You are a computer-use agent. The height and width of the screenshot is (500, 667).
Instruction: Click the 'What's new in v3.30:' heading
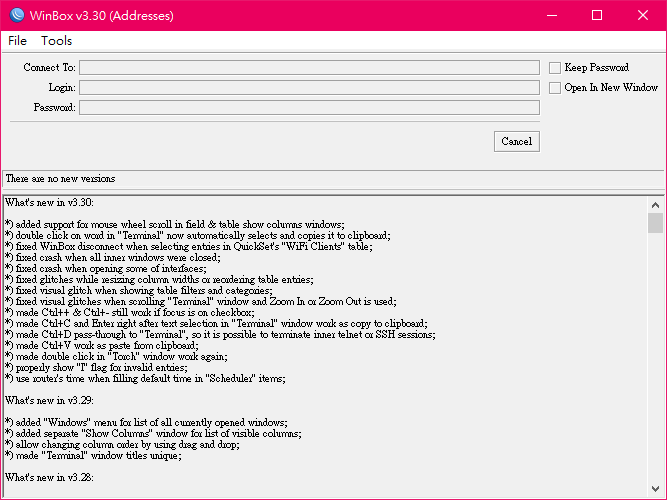point(49,203)
